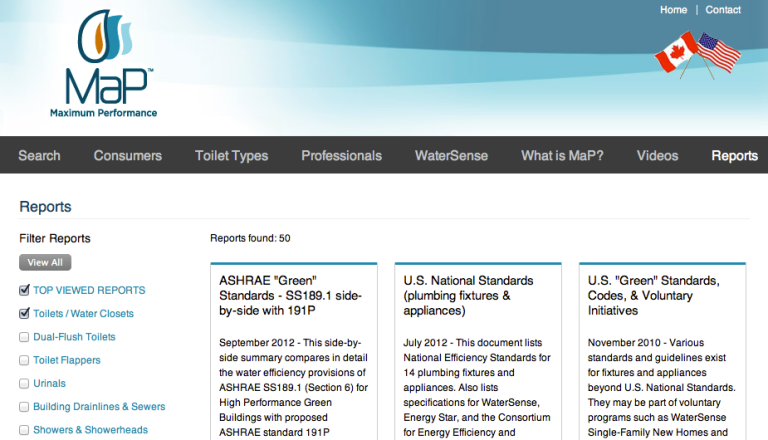Open the Contact link in header
Screen dimensions: 768x440
tap(723, 10)
